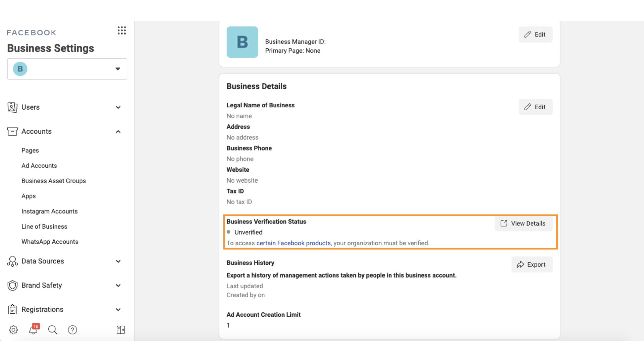Click the notifications bell icon
This screenshot has height=362, width=644.
point(33,330)
